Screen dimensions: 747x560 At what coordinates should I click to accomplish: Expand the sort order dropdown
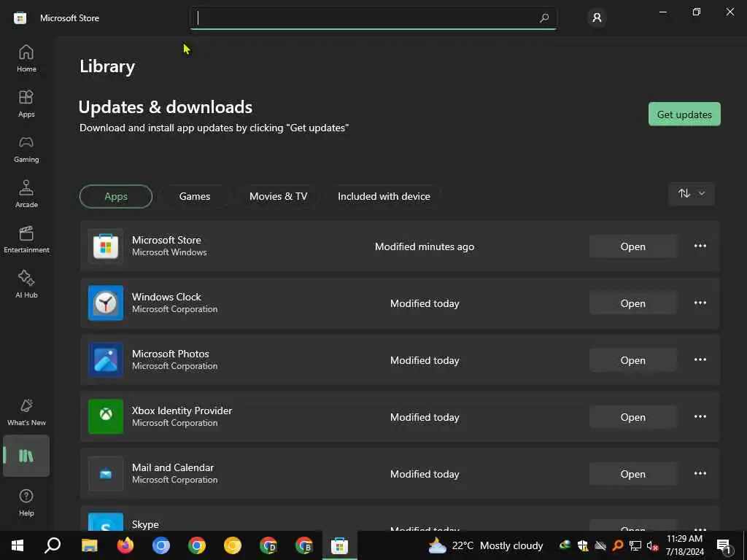tap(692, 193)
